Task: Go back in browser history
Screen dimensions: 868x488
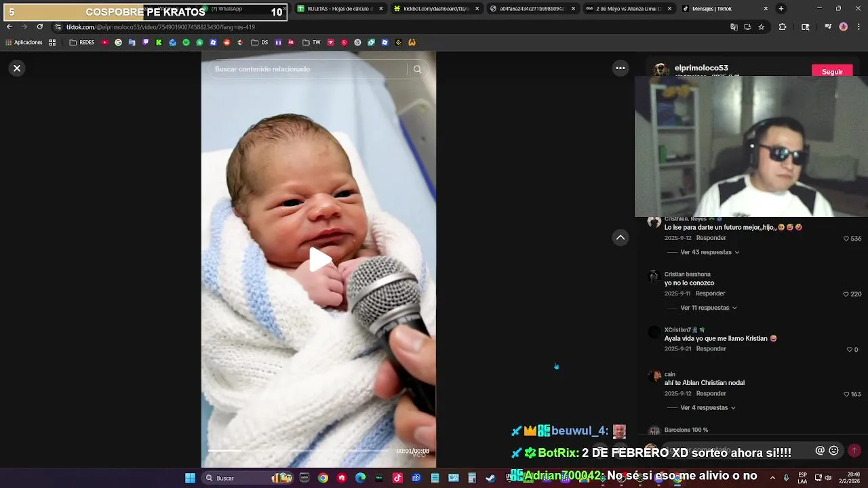Action: 9,26
